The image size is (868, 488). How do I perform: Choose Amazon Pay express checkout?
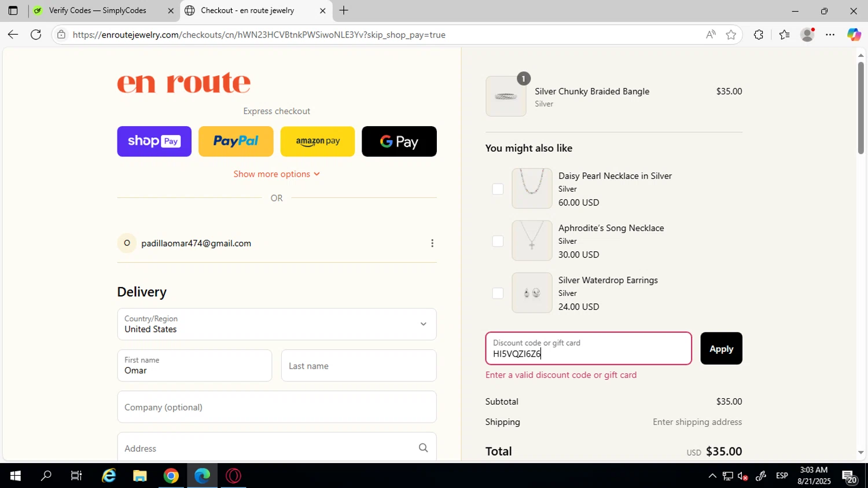point(318,141)
